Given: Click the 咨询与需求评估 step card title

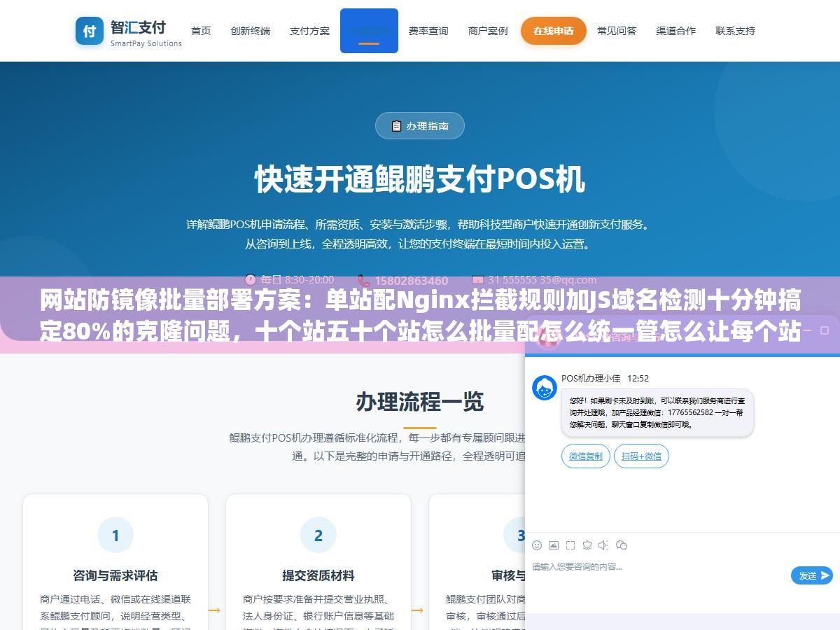Looking at the screenshot, I should tap(115, 575).
